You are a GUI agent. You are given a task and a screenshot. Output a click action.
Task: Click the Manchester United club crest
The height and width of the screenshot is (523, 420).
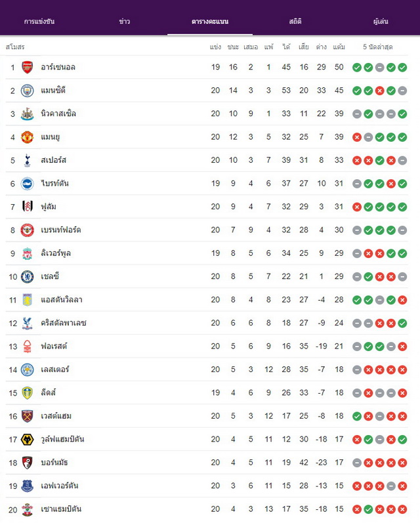(28, 137)
